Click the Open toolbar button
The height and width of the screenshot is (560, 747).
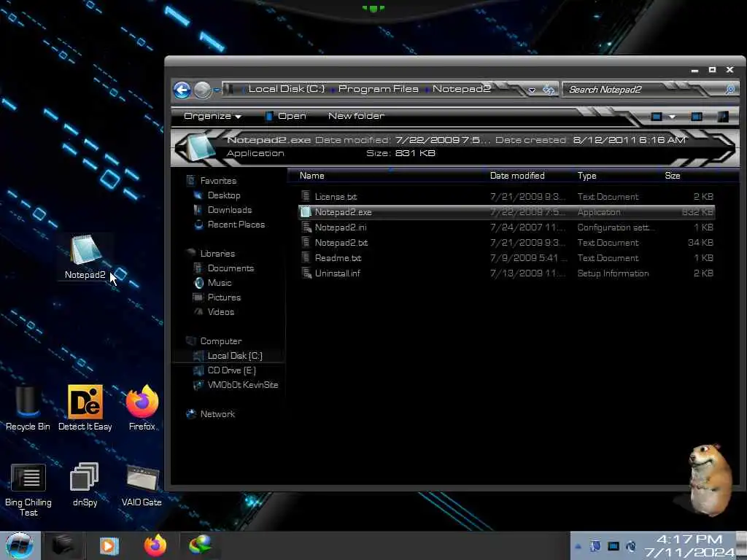click(x=285, y=116)
